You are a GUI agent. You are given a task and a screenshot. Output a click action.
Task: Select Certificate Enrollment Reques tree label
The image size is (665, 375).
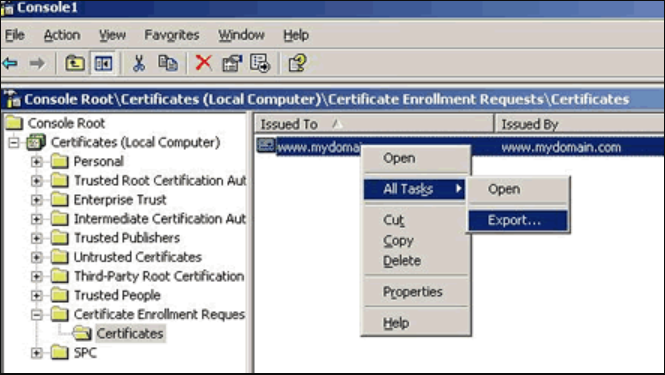coord(159,314)
